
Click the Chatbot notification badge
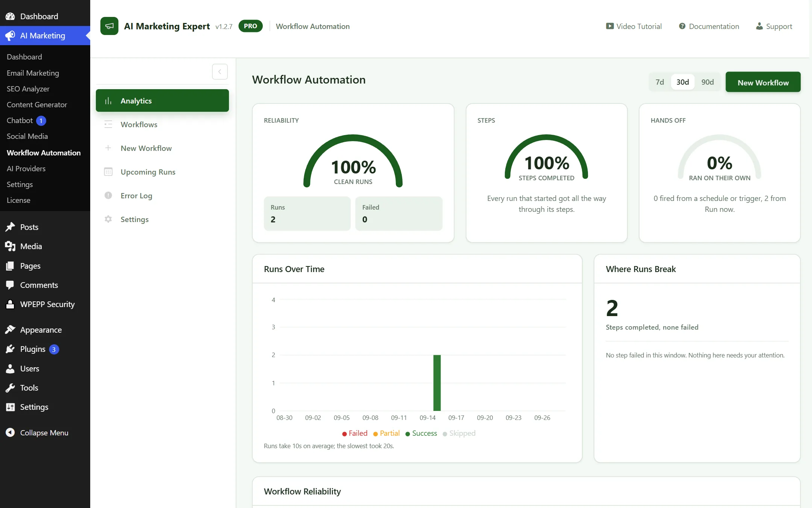coord(41,121)
